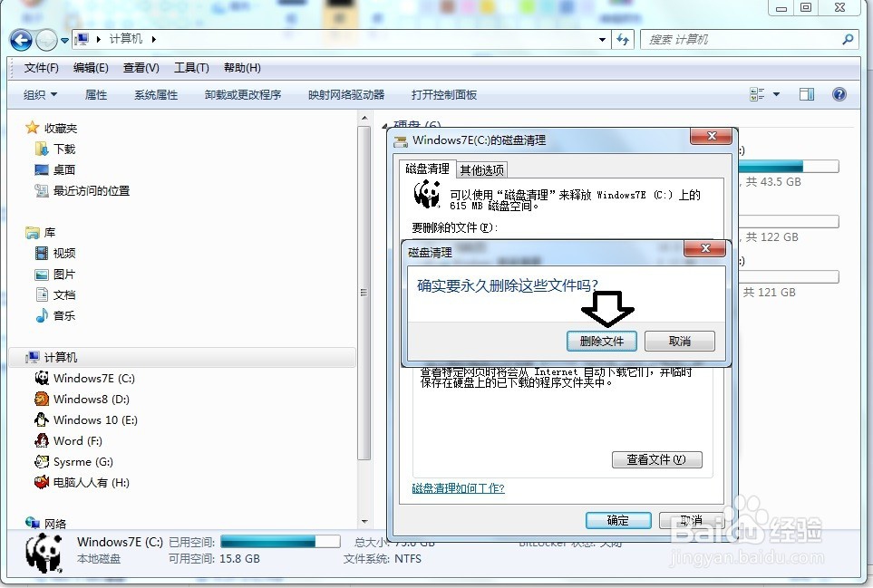Viewport: 873px width, 588px height.
Task: Click the computer icon in address bar
Action: coord(82,39)
